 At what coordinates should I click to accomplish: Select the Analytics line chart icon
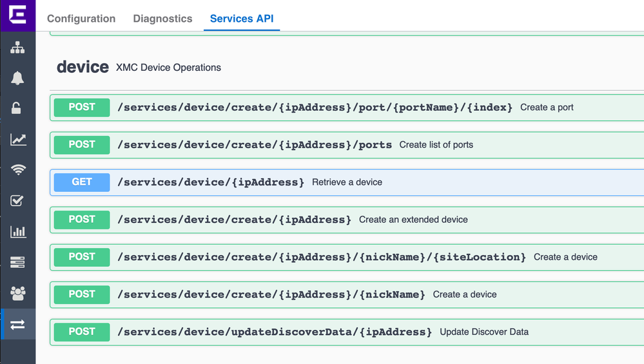click(17, 139)
